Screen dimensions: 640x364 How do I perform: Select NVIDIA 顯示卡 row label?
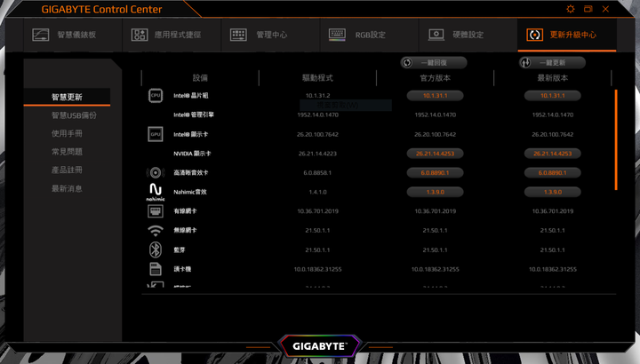(x=192, y=154)
